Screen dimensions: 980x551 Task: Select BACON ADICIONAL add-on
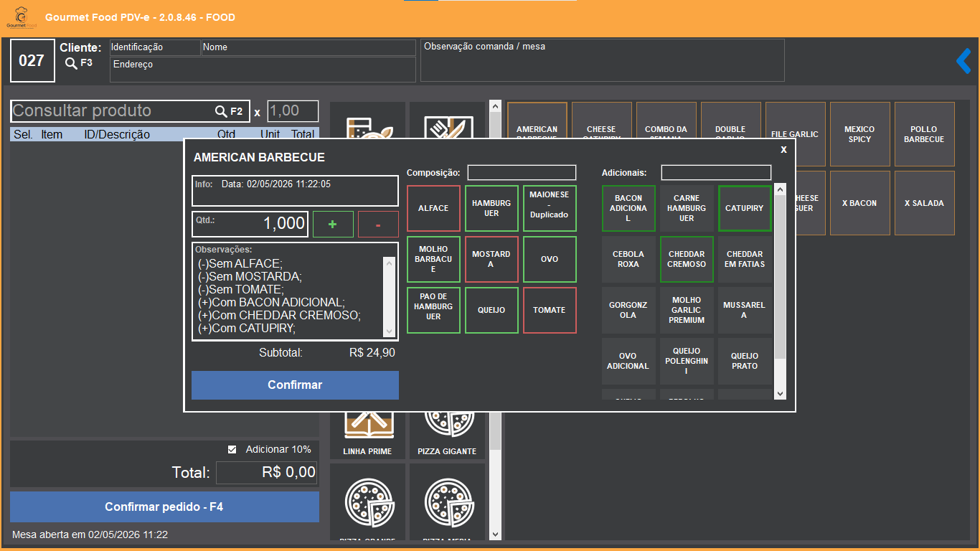[628, 208]
